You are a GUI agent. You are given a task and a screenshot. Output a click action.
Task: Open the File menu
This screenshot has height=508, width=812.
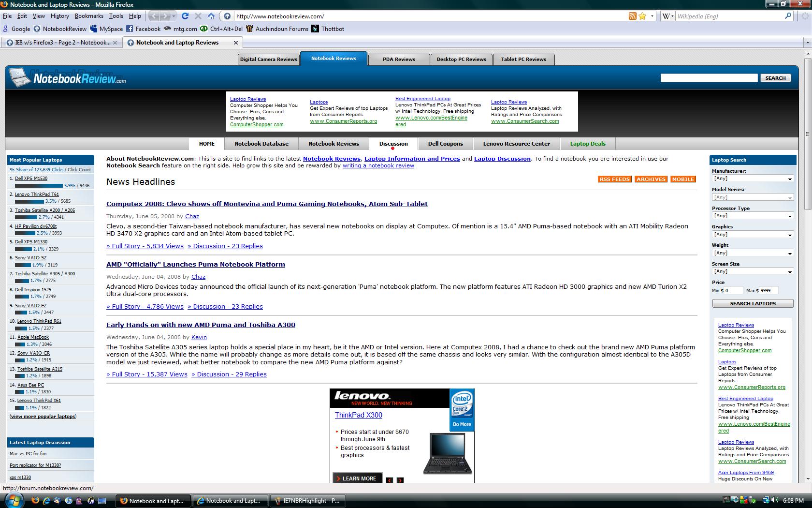pyautogui.click(x=7, y=16)
